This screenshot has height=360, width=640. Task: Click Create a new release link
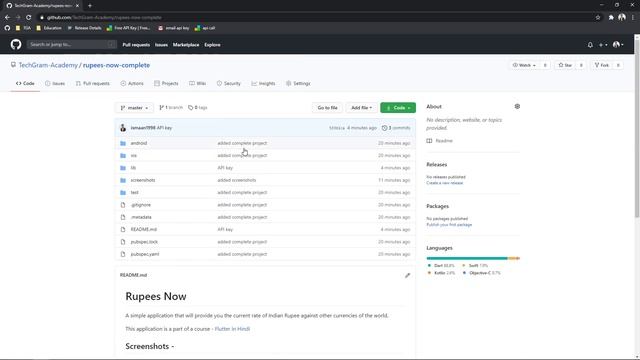[x=444, y=183]
